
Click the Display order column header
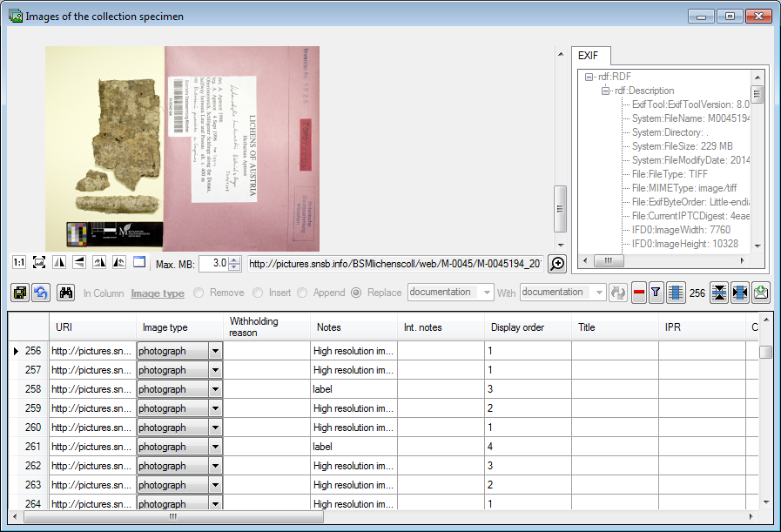519,327
